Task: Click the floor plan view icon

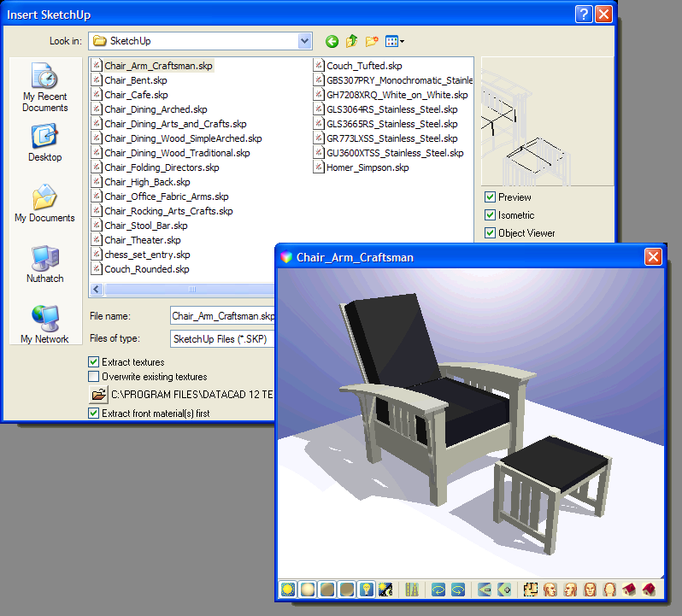Action: click(x=530, y=590)
